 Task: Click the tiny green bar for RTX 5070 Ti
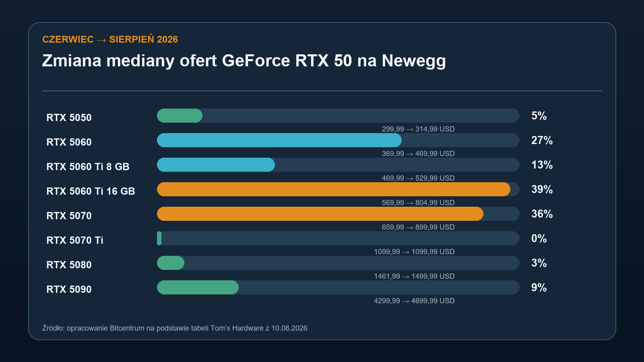click(x=159, y=238)
